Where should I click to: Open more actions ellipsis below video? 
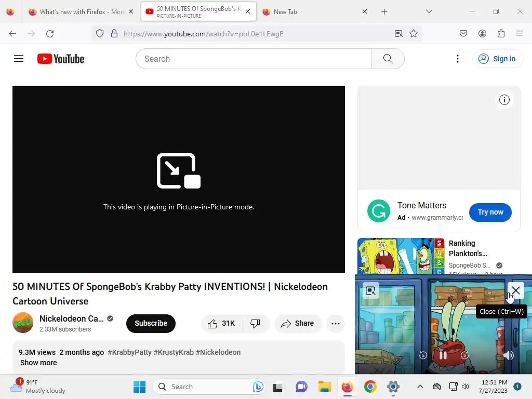(336, 323)
